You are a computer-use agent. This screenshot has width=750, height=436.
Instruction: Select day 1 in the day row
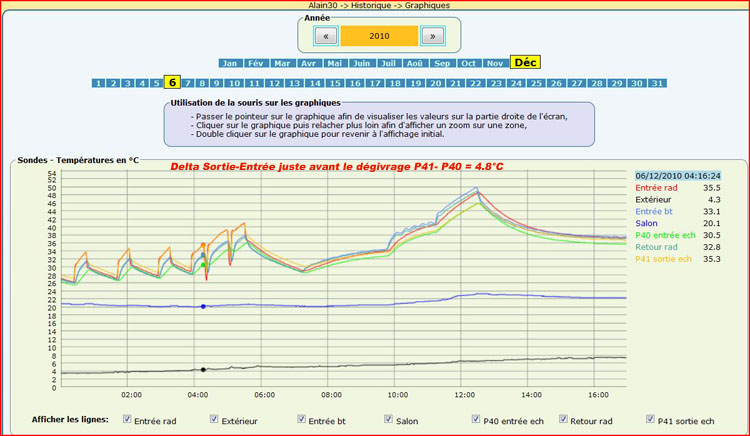[x=99, y=84]
